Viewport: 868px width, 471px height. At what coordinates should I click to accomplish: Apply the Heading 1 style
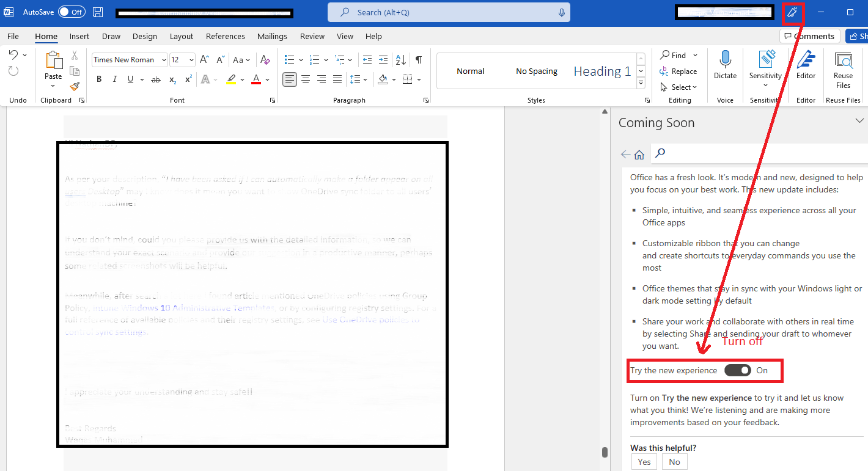click(x=602, y=71)
